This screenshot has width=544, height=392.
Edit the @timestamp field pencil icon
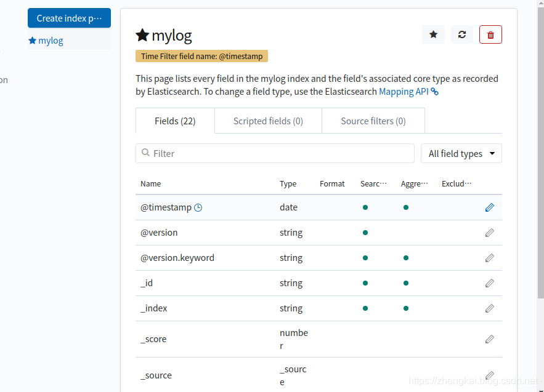pos(490,207)
